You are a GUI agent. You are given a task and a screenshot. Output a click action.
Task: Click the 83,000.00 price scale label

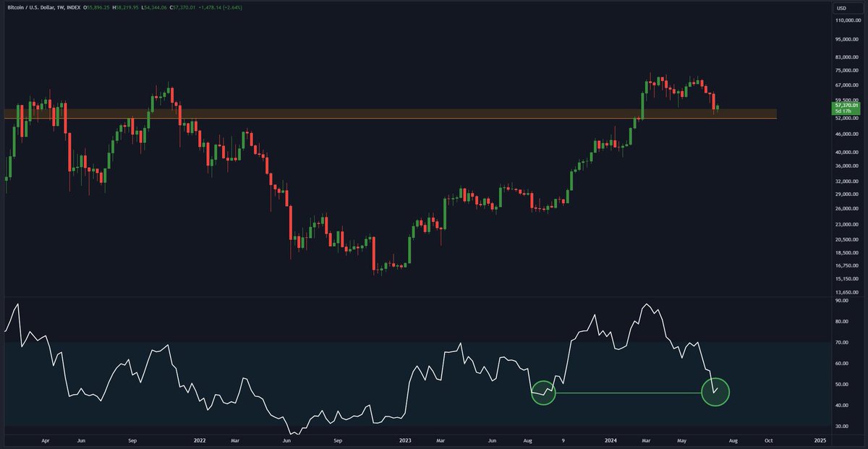click(x=848, y=57)
